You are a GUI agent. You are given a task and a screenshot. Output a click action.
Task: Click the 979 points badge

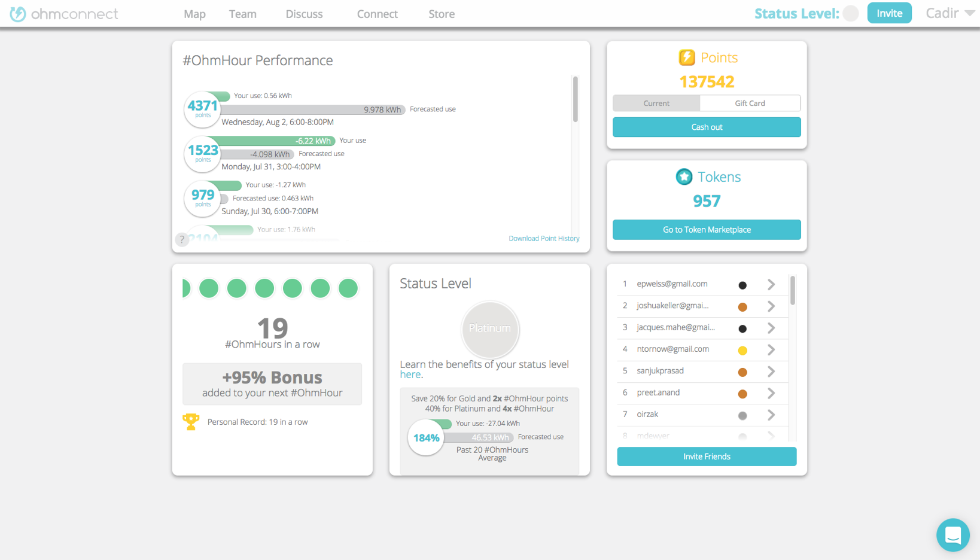coord(202,199)
